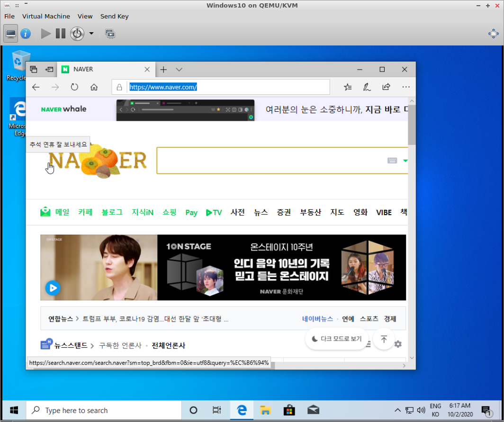Viewport: 504px width, 422px height.
Task: Click 스포츠 news category
Action: point(369,319)
